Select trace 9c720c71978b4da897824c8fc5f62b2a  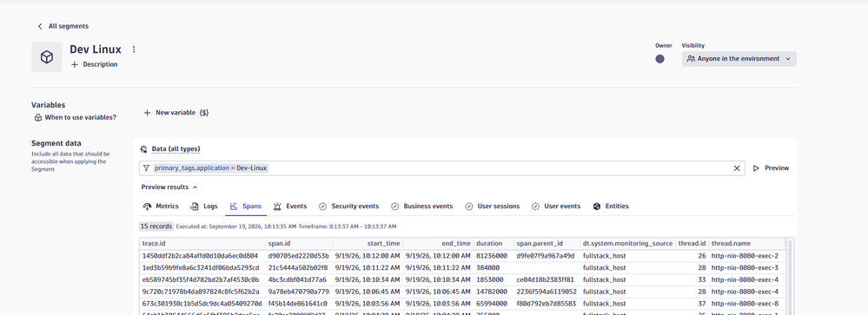pyautogui.click(x=201, y=292)
